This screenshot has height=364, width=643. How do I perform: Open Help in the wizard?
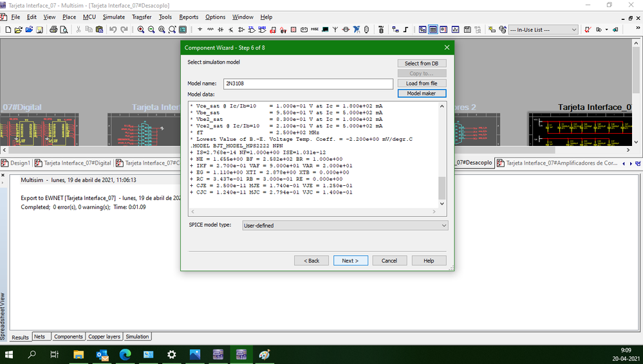(429, 260)
